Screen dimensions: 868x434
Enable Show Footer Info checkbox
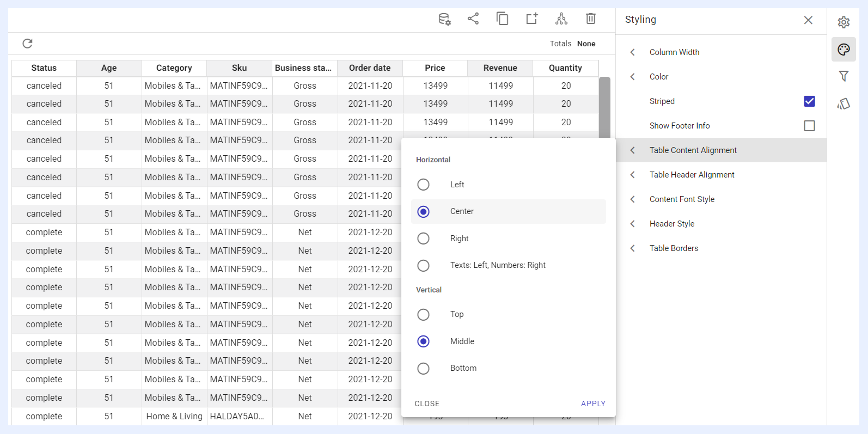810,126
